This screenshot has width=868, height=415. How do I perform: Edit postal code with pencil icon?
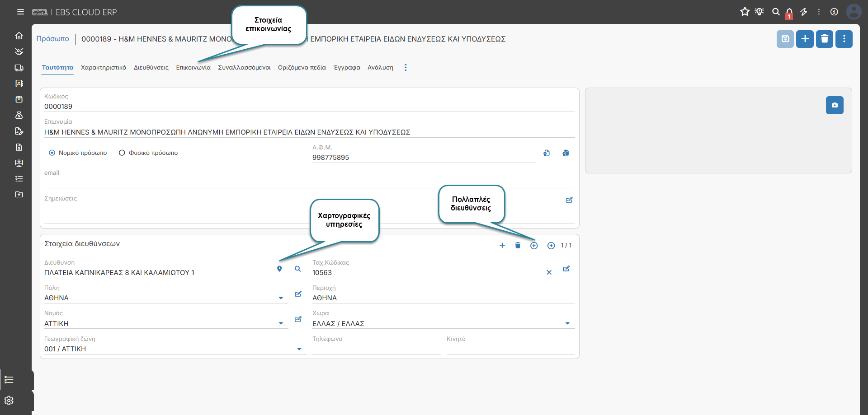(566, 269)
